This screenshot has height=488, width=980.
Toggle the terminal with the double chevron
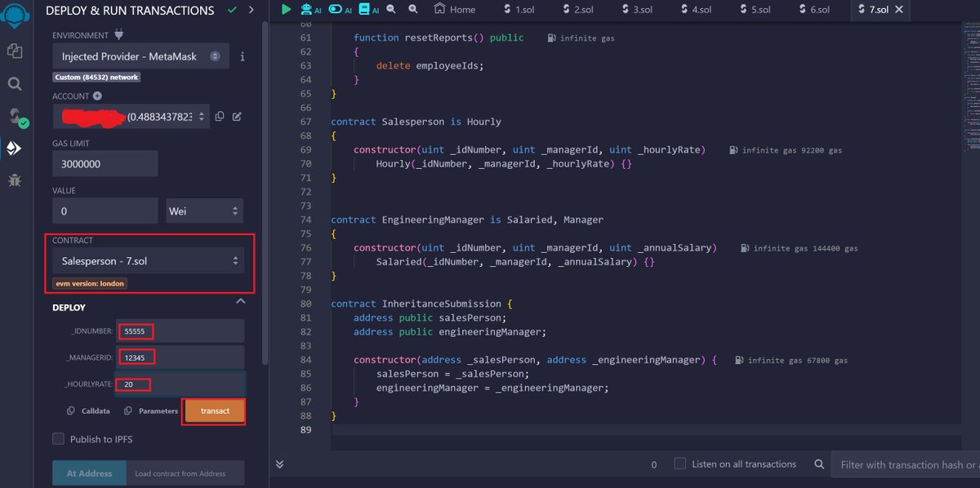pyautogui.click(x=279, y=464)
